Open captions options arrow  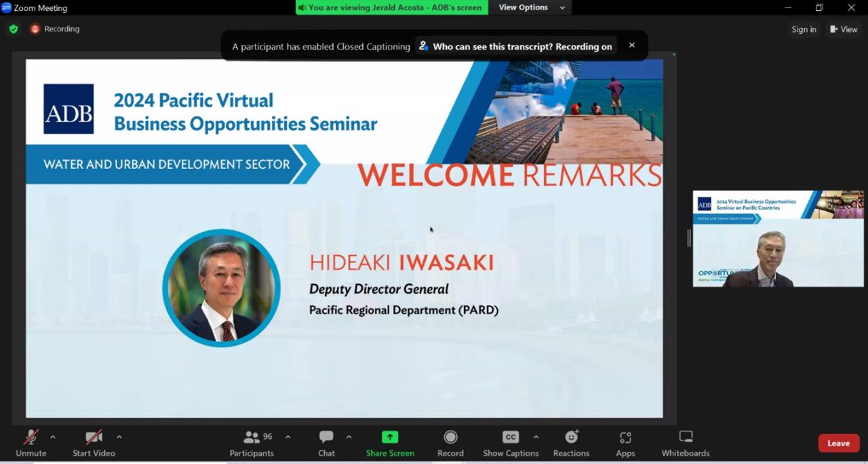[x=536, y=437]
